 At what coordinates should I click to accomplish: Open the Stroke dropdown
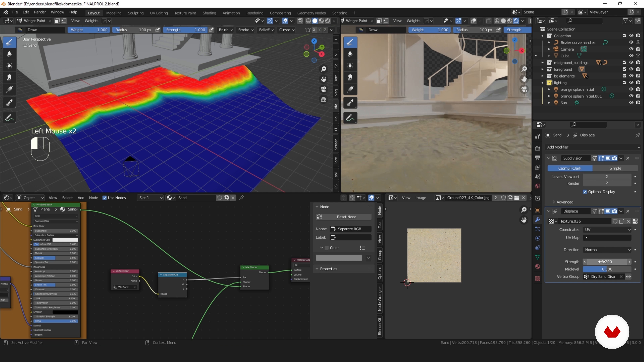[246, 30]
